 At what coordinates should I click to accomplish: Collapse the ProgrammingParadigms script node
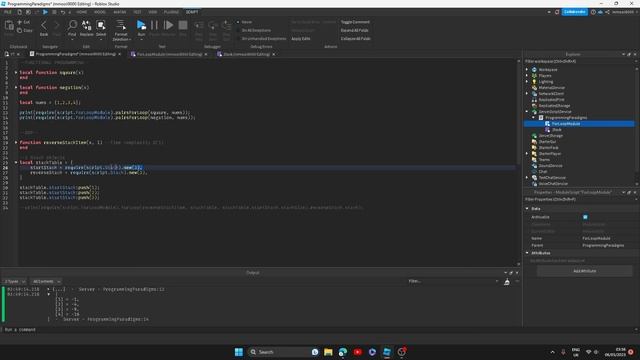pos(533,118)
